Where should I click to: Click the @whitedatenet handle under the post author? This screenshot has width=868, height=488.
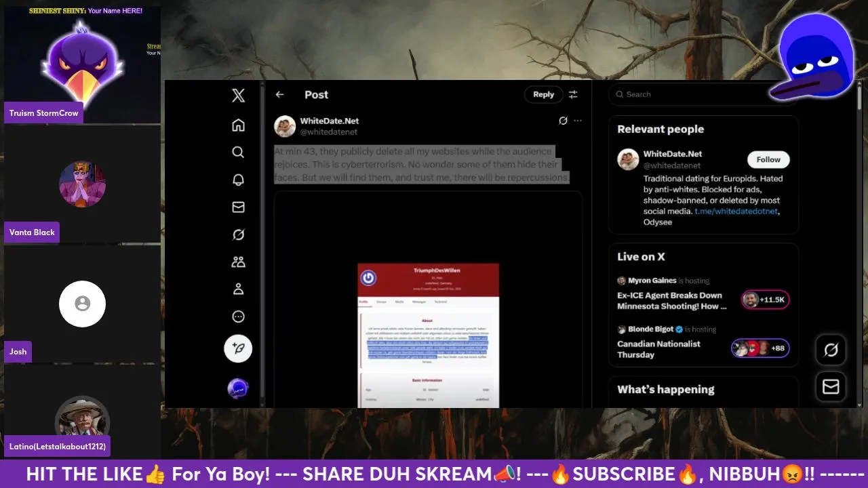click(x=329, y=132)
